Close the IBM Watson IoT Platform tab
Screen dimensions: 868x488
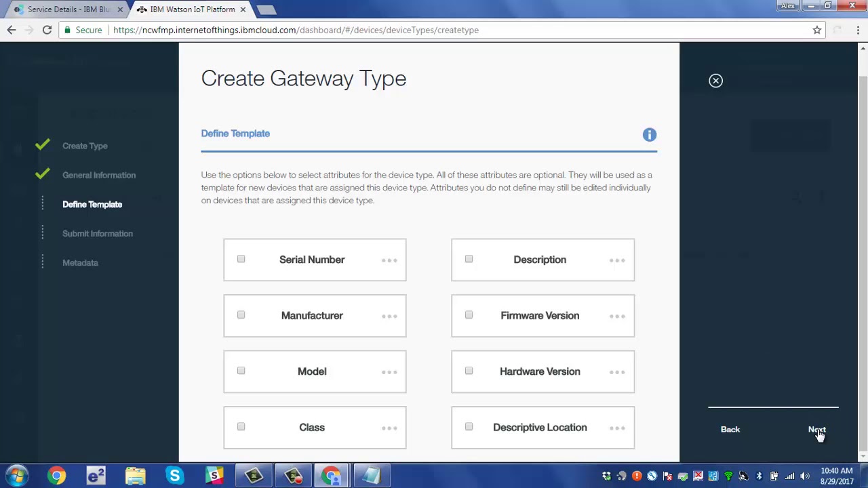click(x=243, y=9)
